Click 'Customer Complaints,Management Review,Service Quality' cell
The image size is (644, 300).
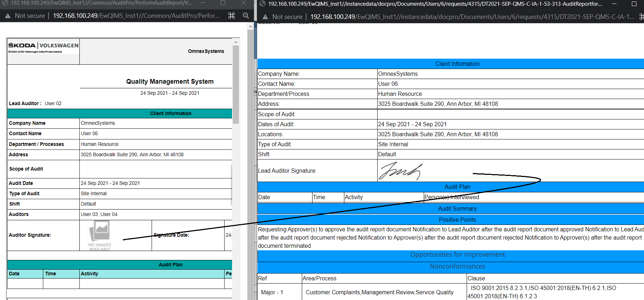point(380,292)
